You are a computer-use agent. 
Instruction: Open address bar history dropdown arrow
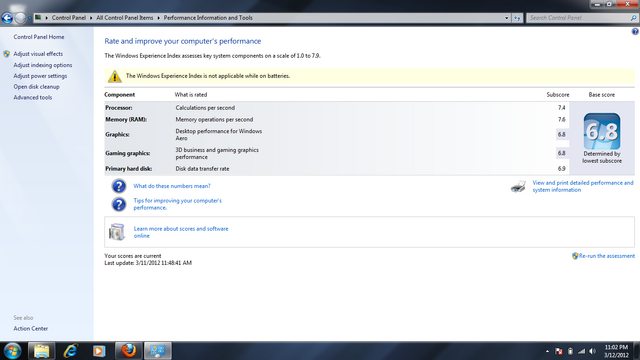coord(507,18)
